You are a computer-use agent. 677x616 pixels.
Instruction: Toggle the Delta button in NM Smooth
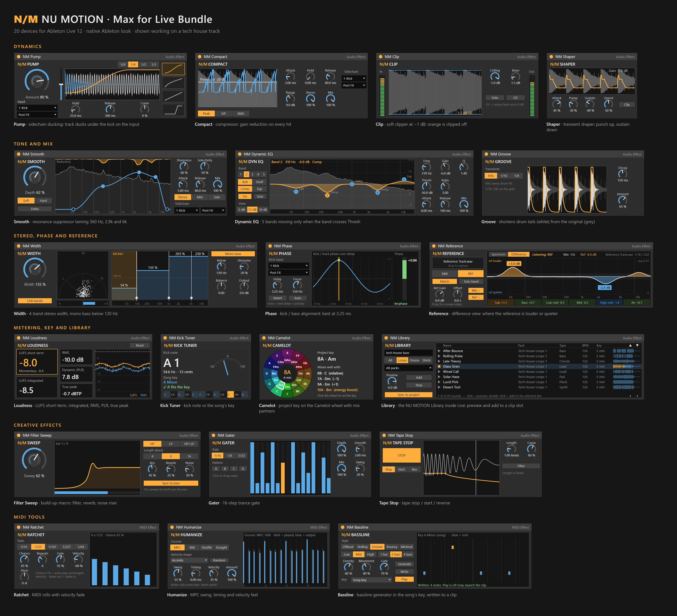pyautogui.click(x=35, y=209)
